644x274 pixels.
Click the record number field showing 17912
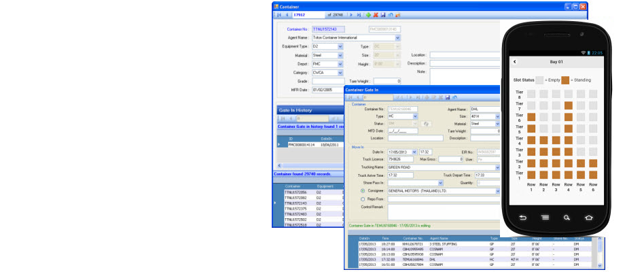point(308,15)
